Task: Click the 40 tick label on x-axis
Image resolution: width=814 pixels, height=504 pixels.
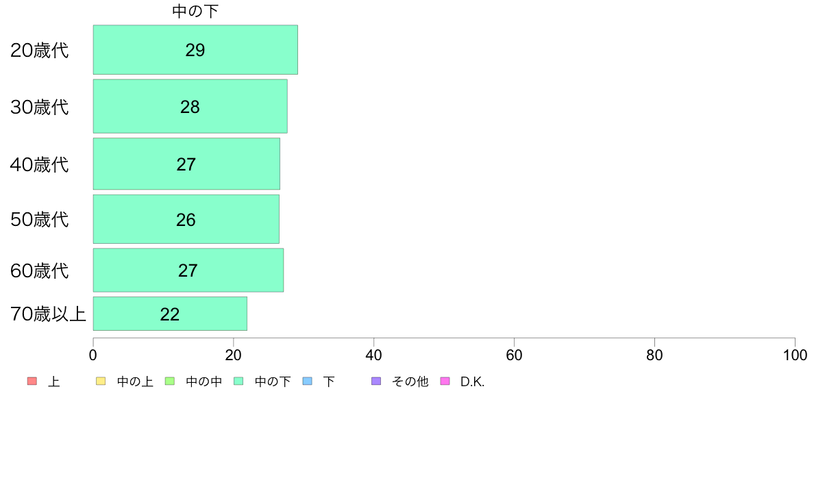Action: pos(374,355)
